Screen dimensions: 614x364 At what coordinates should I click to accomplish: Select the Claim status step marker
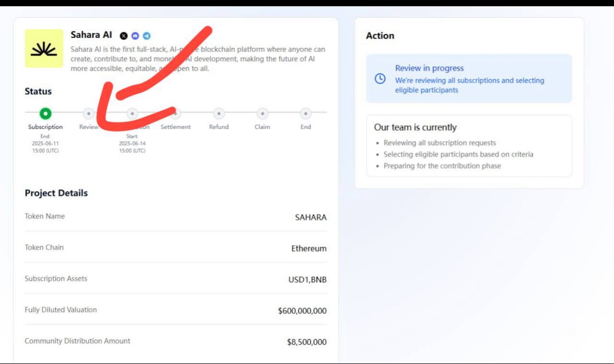[x=262, y=114]
